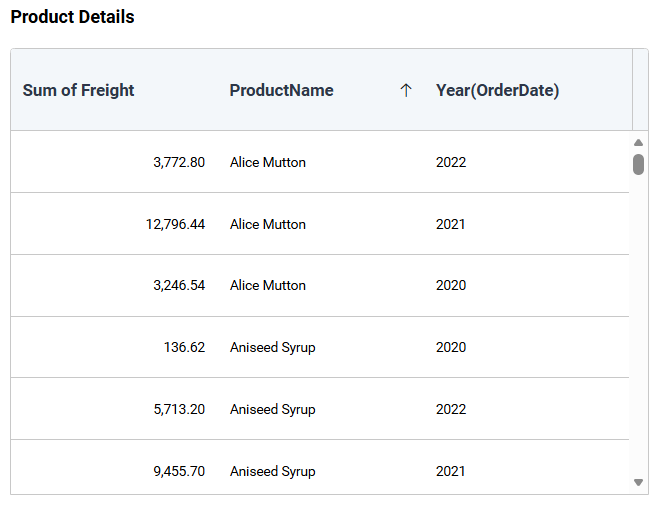This screenshot has height=505, width=662.
Task: Select year 2020 in the 3,246.54 row
Action: [451, 285]
